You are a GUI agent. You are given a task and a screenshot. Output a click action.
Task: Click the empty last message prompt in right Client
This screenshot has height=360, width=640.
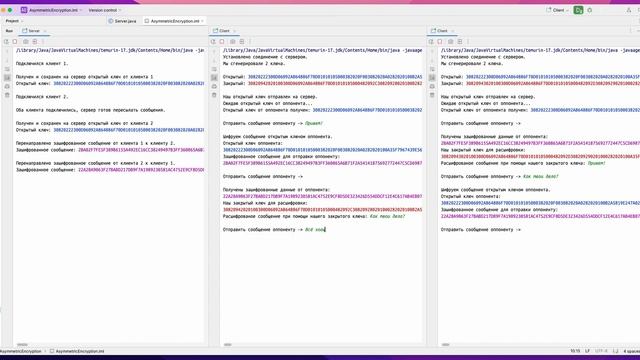point(481,230)
